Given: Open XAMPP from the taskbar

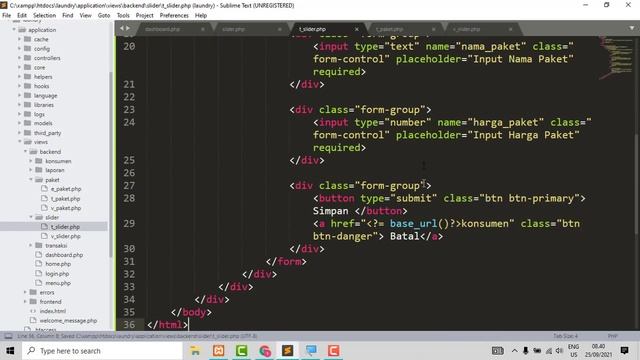Looking at the screenshot, I should pos(218,351).
